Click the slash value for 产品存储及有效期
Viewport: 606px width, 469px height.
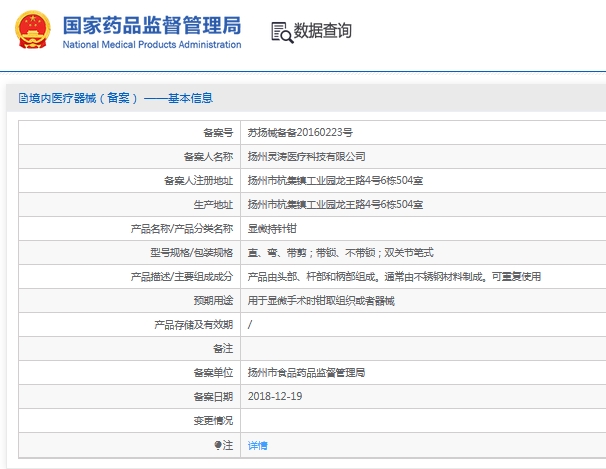tap(250, 325)
